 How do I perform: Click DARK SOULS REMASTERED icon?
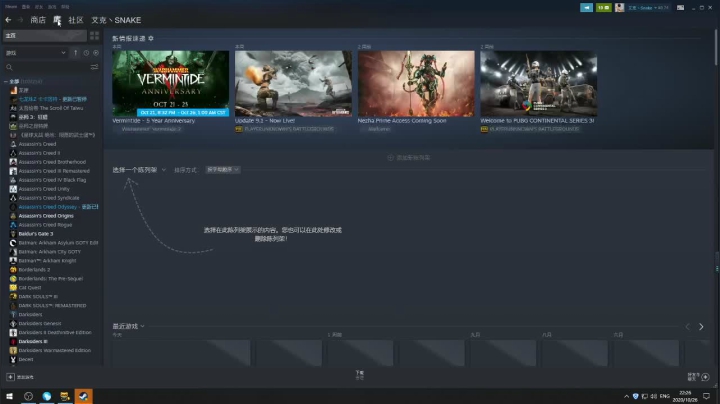pyautogui.click(x=13, y=305)
